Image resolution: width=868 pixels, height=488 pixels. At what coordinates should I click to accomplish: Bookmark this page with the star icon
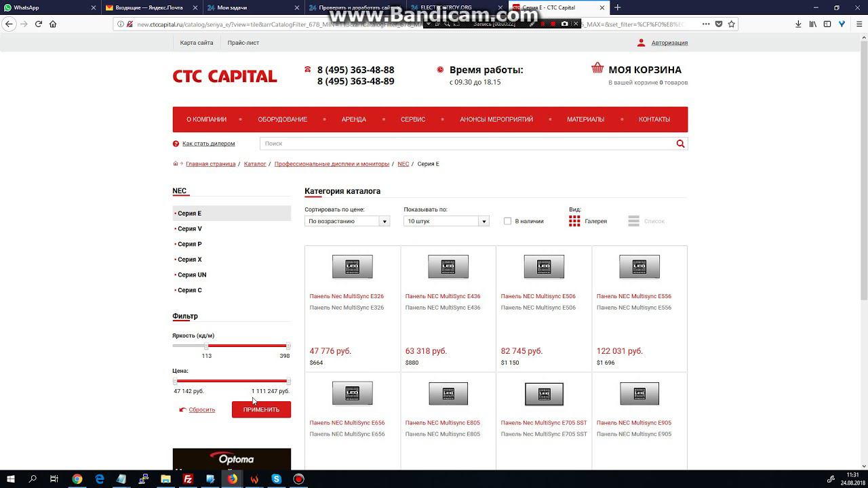[731, 24]
